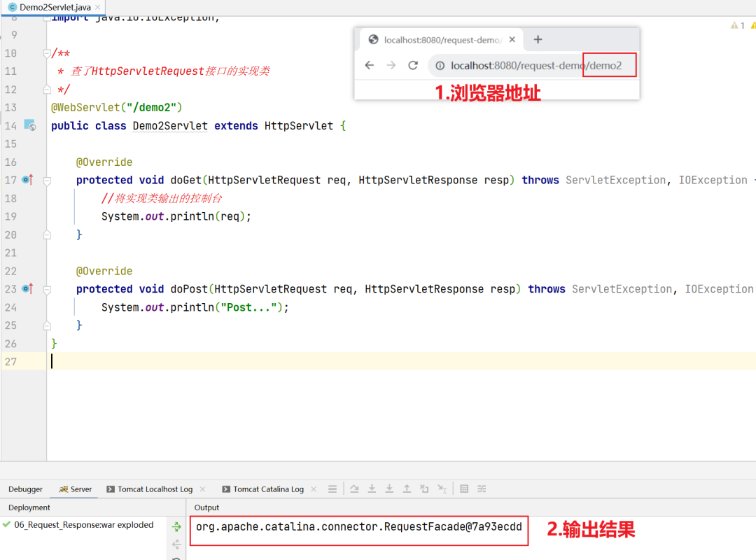
Task: Click the warnings indicator in the editor
Action: 738,26
